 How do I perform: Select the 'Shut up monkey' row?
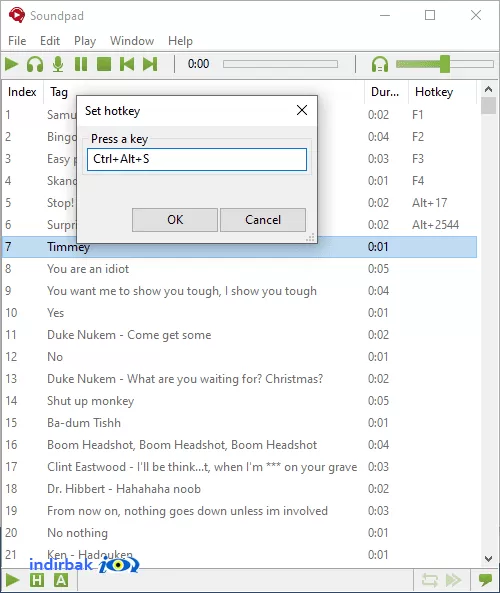239,401
